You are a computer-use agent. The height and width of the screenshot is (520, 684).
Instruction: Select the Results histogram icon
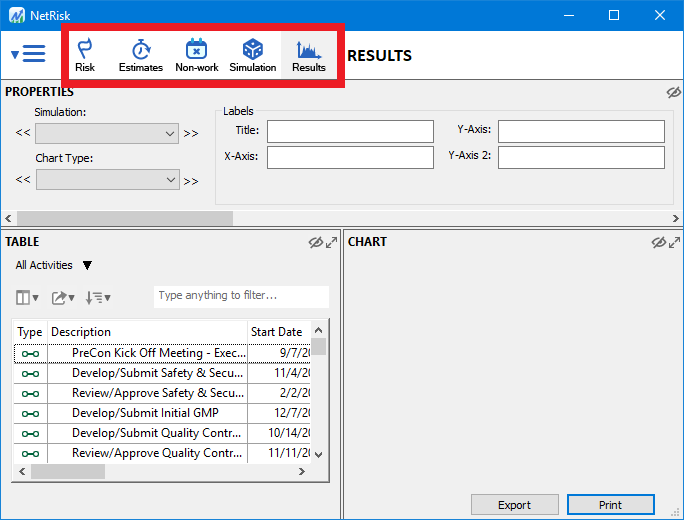(309, 55)
